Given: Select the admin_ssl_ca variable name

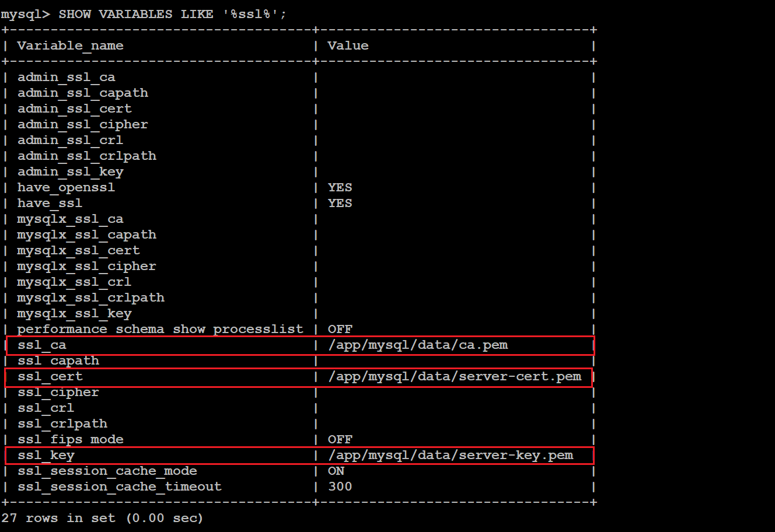Looking at the screenshot, I should (x=66, y=77).
